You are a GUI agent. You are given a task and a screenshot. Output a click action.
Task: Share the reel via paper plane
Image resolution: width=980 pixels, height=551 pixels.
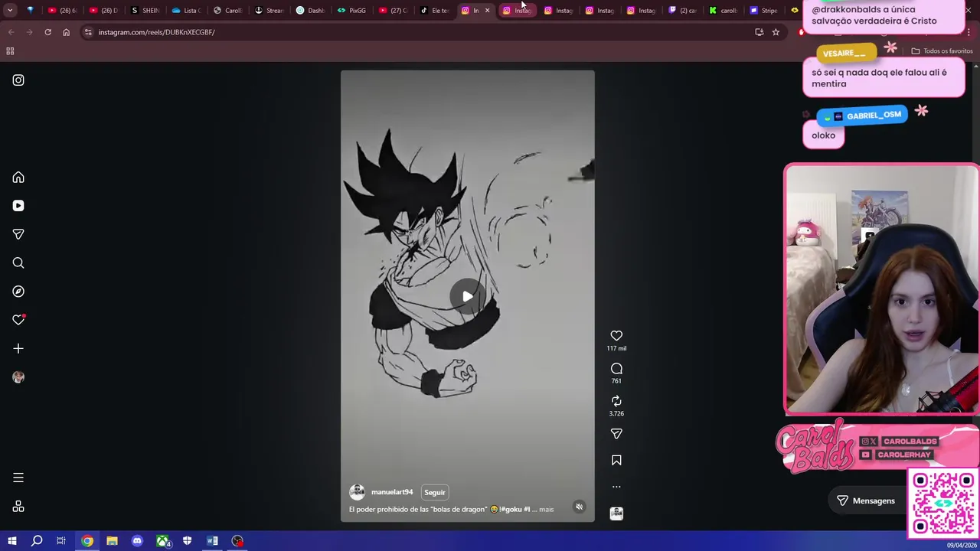click(616, 434)
